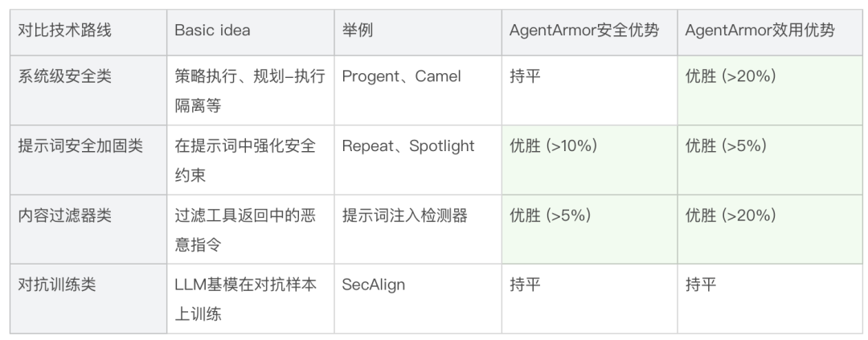Select "优胜 (>5%)" safety cell in 内容过滤器类 row

click(551, 215)
